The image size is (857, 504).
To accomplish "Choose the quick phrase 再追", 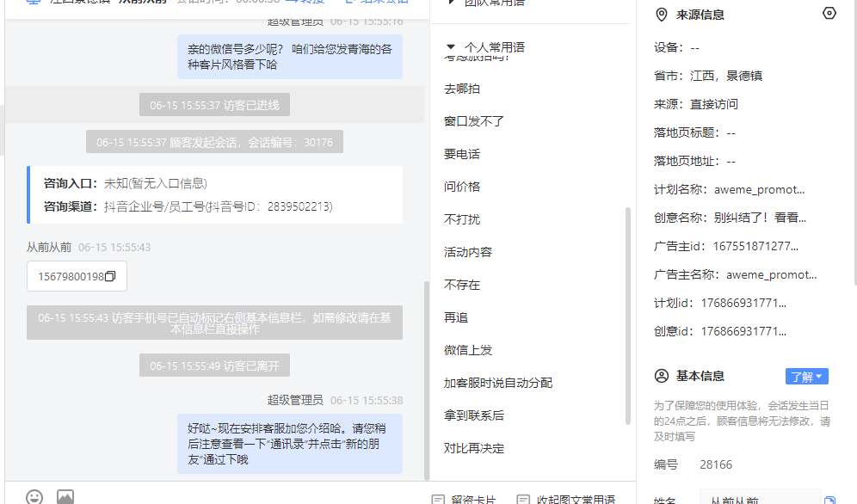I will 456,317.
